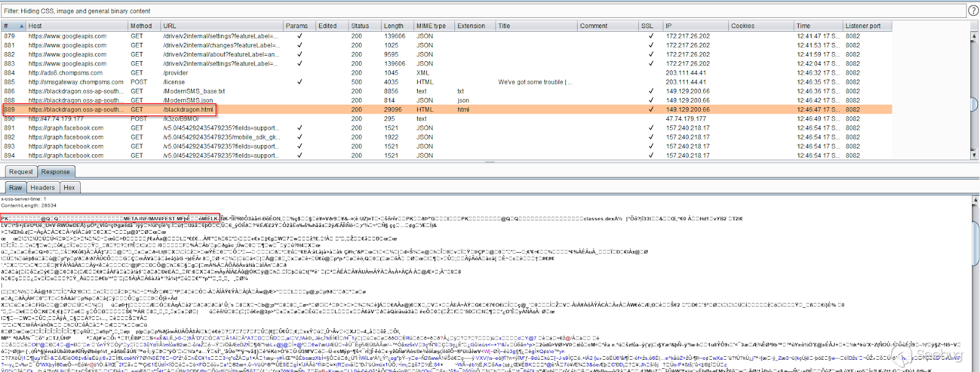Click the history table's scroll down arrow

[974, 155]
